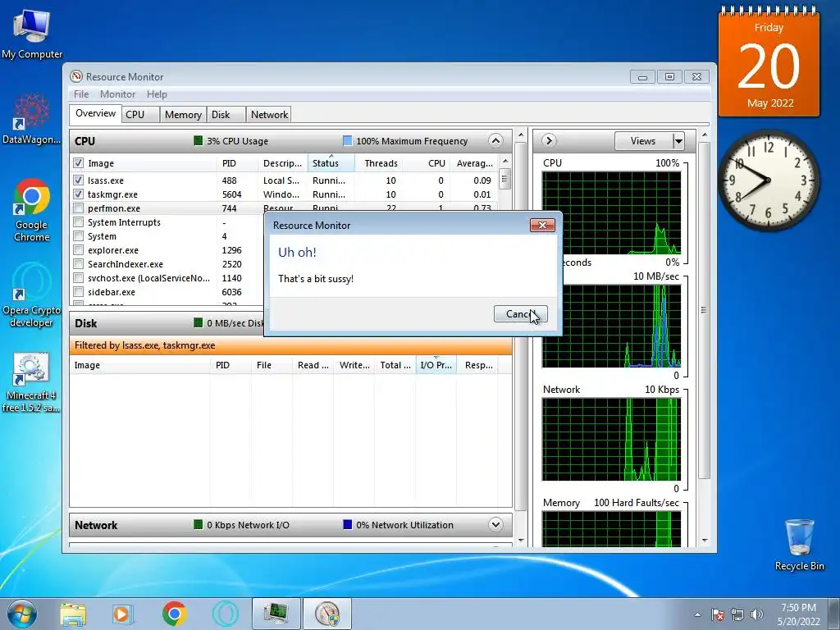840x630 pixels.
Task: Click the Windows Start orb
Action: coord(22,614)
